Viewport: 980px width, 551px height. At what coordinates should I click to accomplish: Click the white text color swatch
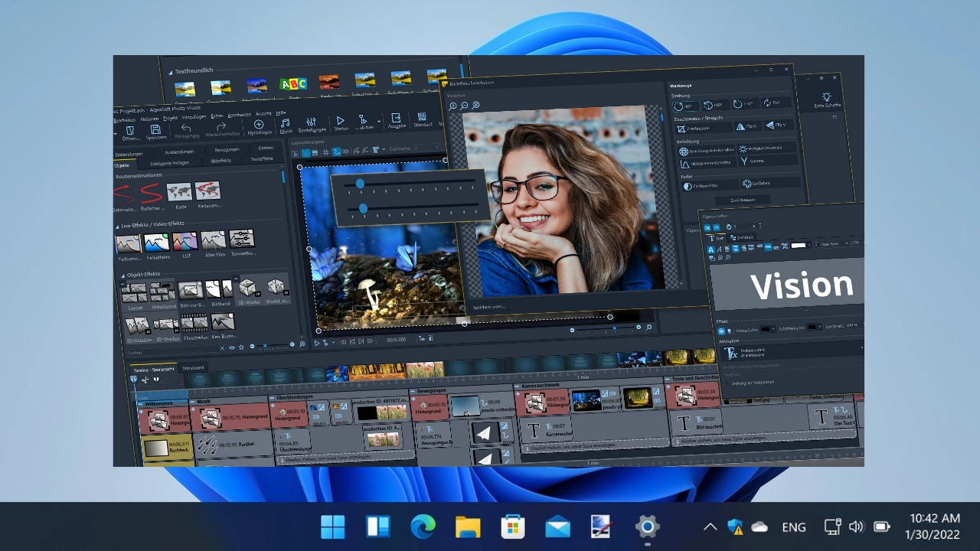point(799,246)
